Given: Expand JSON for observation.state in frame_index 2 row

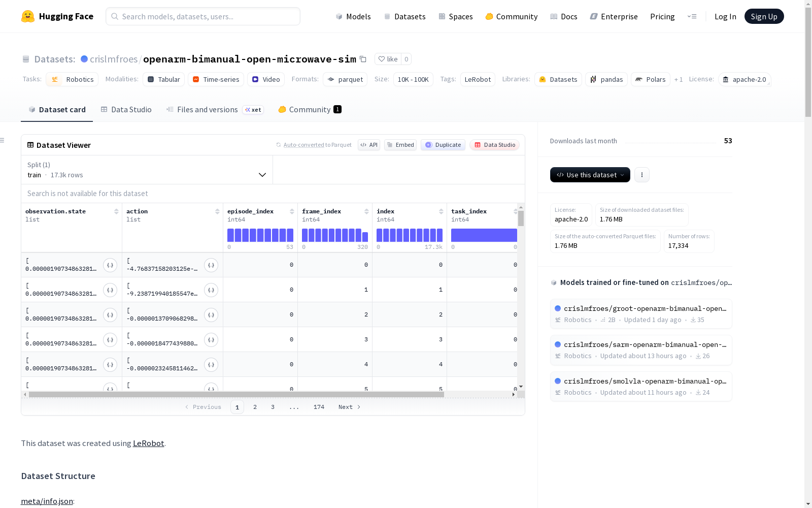Looking at the screenshot, I should pos(110,315).
